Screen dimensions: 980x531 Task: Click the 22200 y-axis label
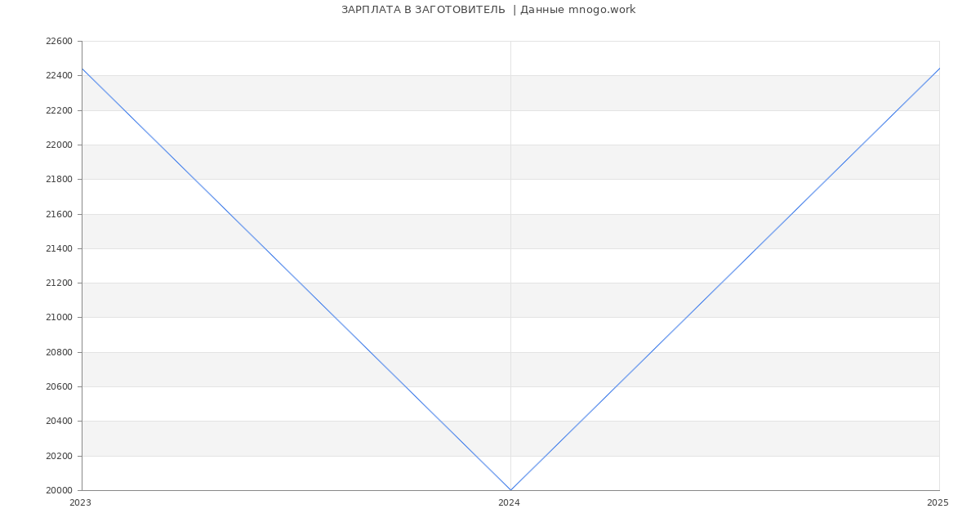point(59,110)
